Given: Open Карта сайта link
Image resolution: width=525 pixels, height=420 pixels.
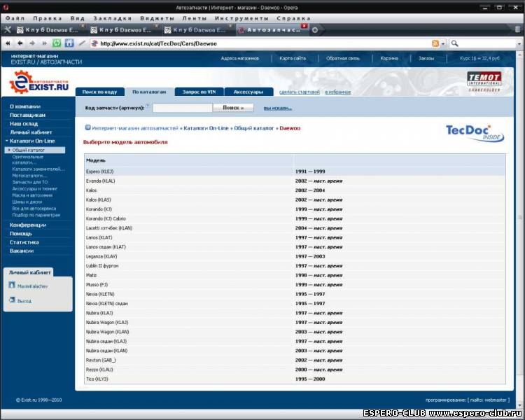Looking at the screenshot, I should pos(293,58).
